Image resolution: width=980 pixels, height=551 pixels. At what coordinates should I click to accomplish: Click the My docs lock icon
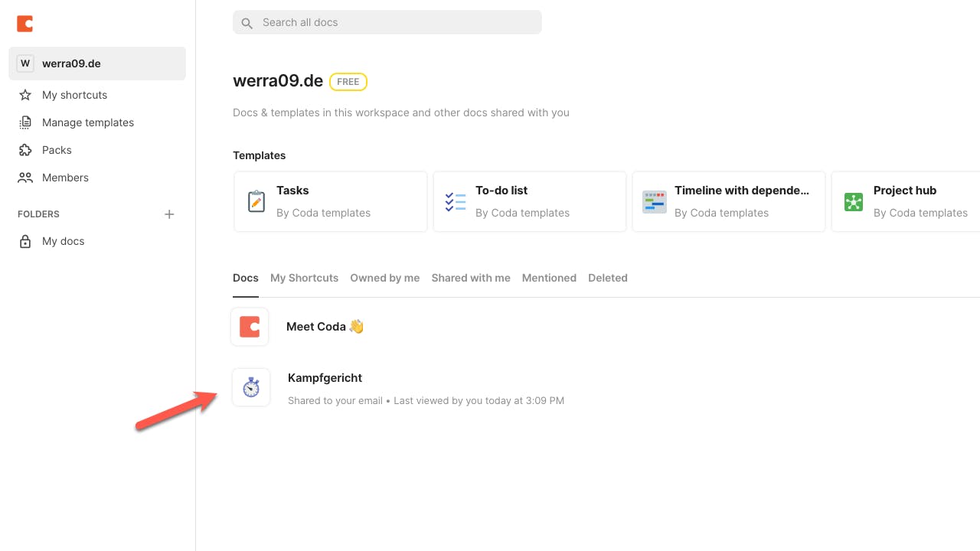coord(25,241)
